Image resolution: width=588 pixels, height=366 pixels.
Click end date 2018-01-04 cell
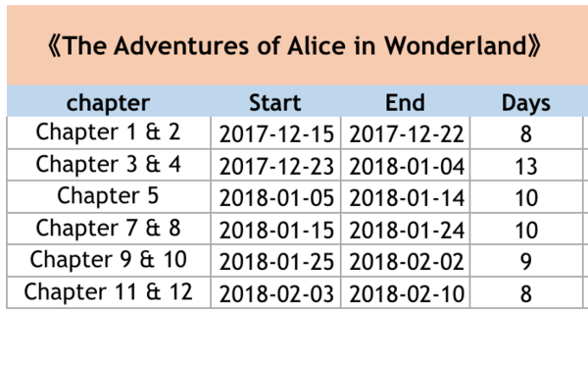click(406, 165)
